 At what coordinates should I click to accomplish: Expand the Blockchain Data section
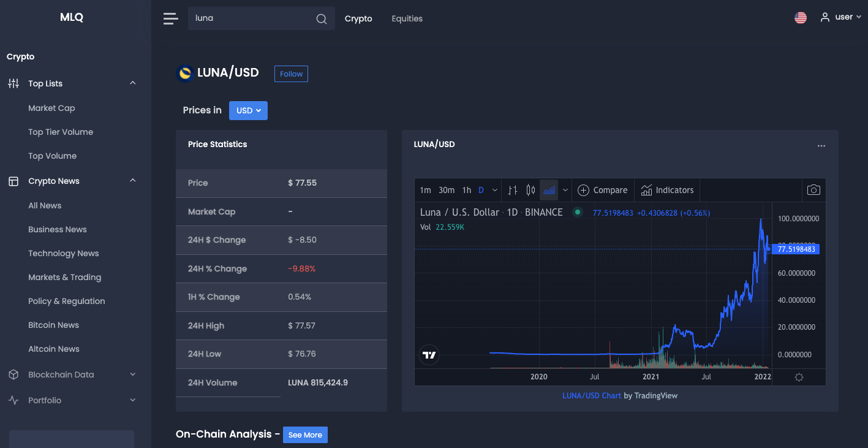pyautogui.click(x=133, y=374)
